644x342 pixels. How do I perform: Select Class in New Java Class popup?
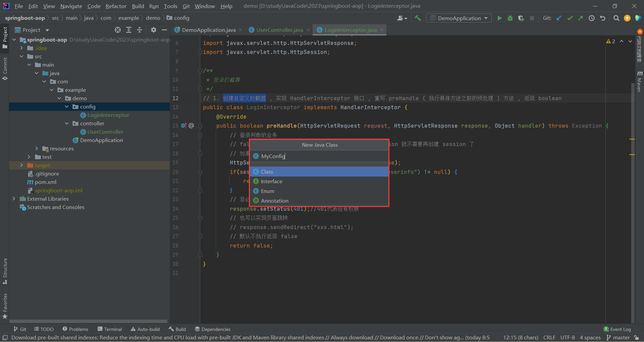point(320,172)
